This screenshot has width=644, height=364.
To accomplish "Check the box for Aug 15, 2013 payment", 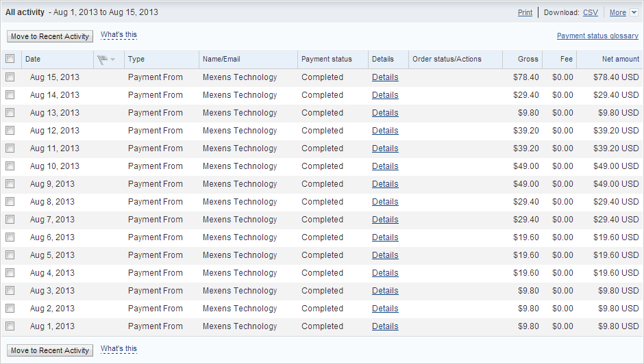I will 10,77.
